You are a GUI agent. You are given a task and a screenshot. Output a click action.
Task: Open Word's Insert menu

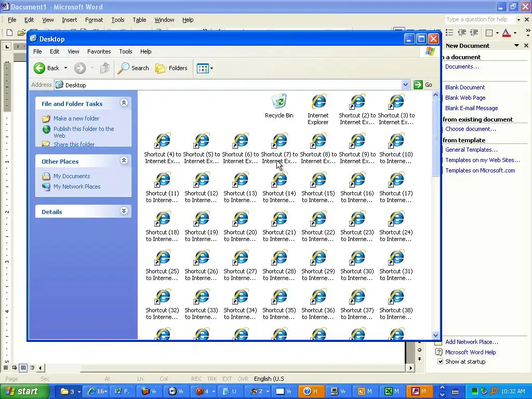pyautogui.click(x=69, y=20)
